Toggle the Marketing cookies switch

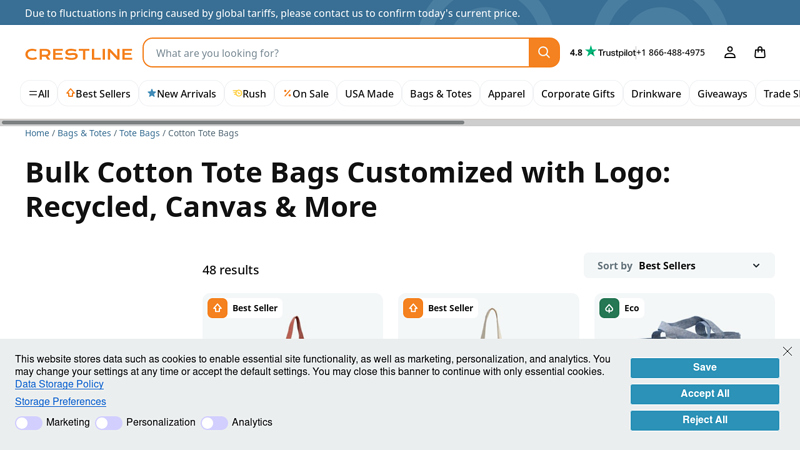tap(29, 423)
